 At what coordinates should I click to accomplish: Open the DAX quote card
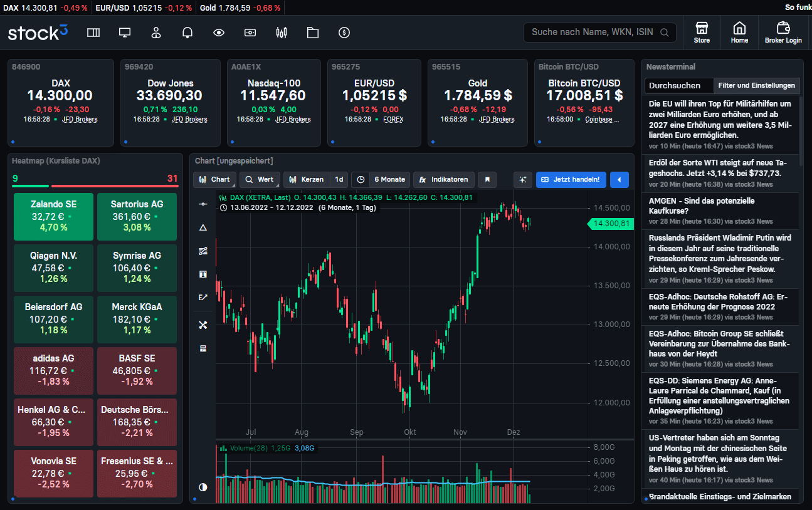61,103
